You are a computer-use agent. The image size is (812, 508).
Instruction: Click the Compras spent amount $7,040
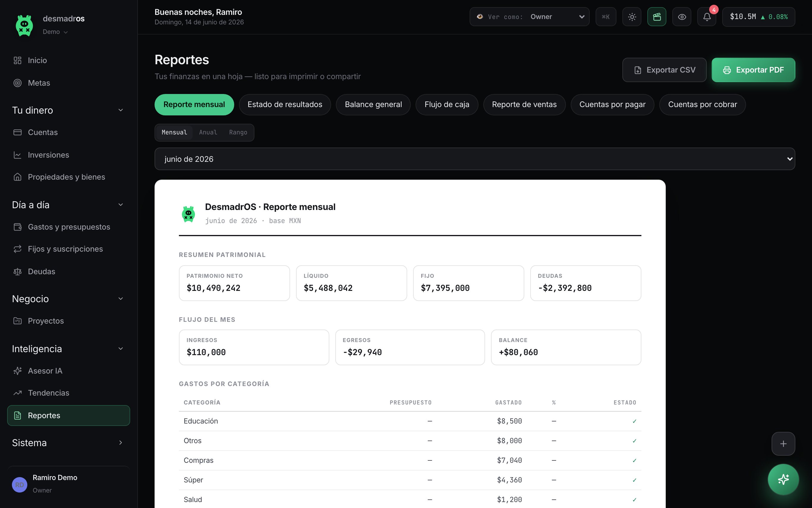pyautogui.click(x=509, y=461)
